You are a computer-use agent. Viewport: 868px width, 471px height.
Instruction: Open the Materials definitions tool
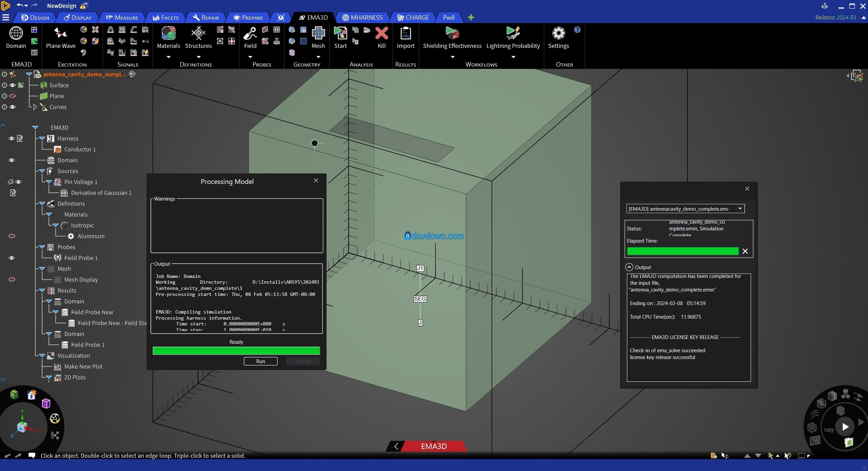(169, 33)
